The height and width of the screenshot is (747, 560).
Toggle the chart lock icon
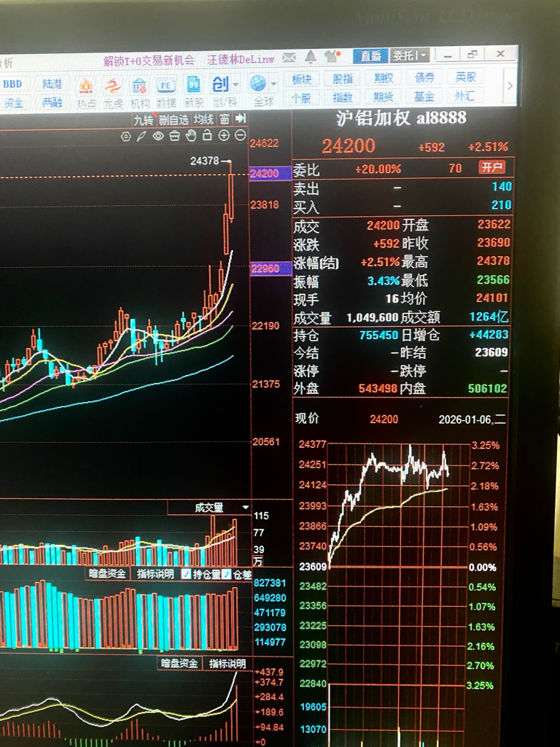[207, 135]
